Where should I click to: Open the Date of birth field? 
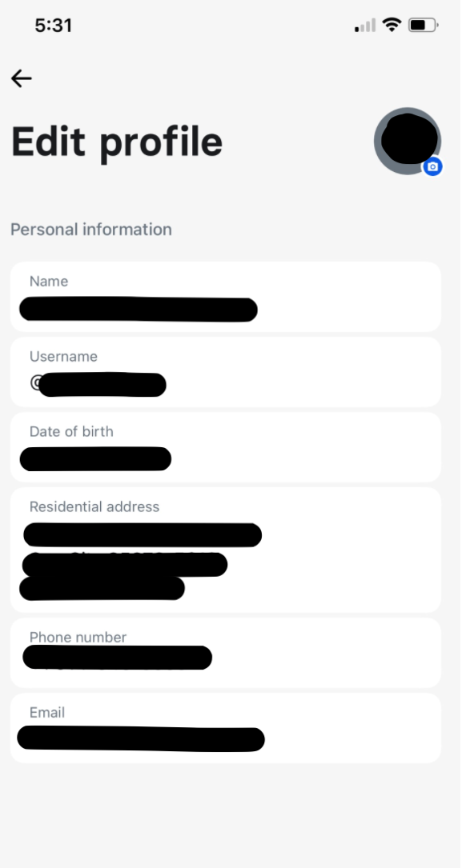tap(226, 447)
